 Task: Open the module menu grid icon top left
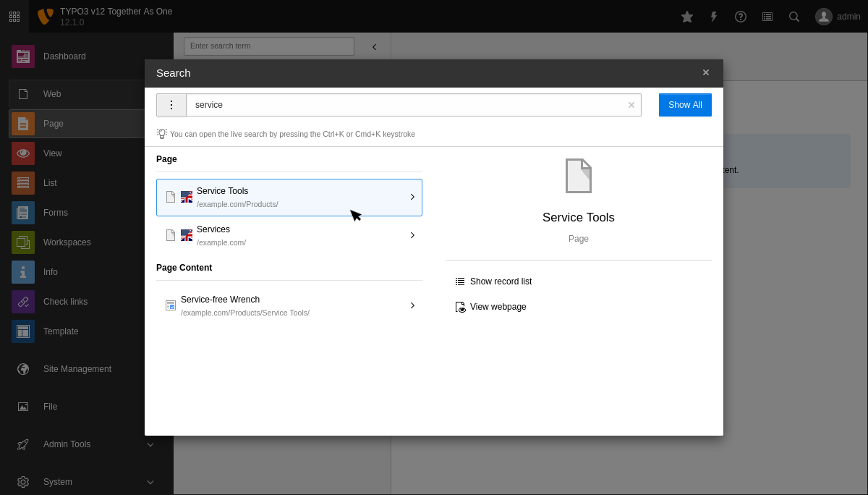click(14, 16)
